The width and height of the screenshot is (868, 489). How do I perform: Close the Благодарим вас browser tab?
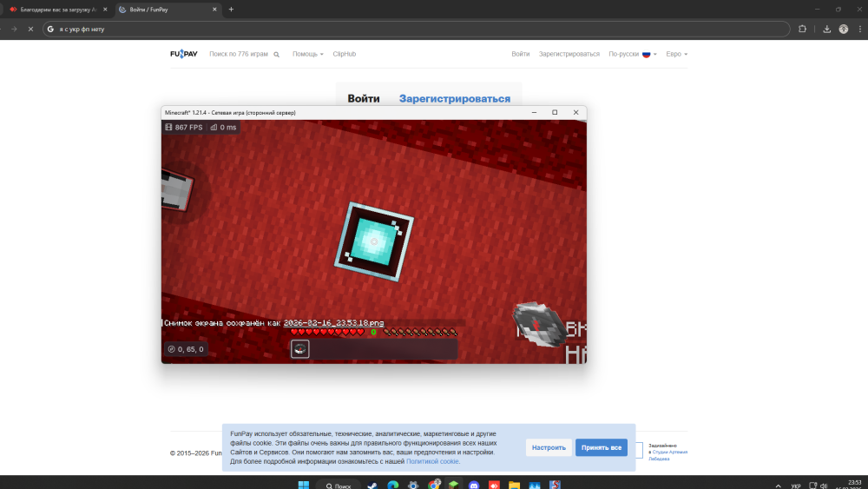pyautogui.click(x=105, y=10)
